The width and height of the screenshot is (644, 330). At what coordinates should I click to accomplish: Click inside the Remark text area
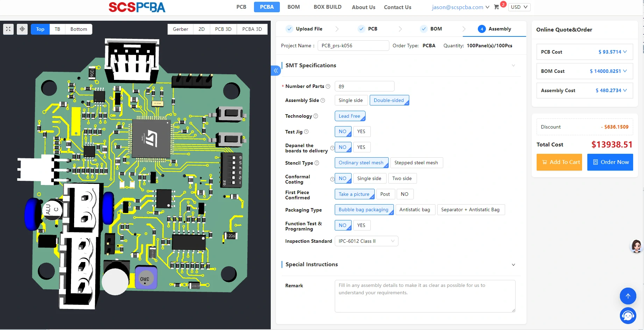(x=424, y=296)
